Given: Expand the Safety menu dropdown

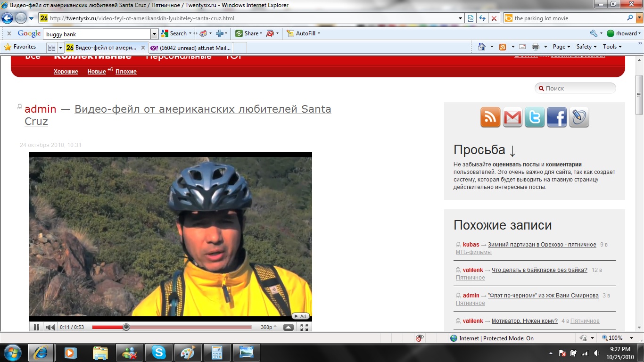Looking at the screenshot, I should (586, 47).
